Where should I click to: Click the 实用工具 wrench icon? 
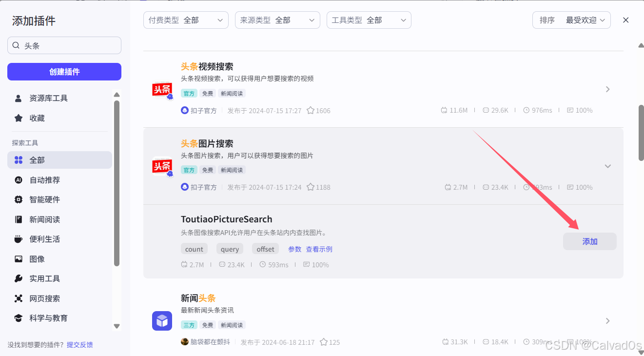pyautogui.click(x=19, y=278)
